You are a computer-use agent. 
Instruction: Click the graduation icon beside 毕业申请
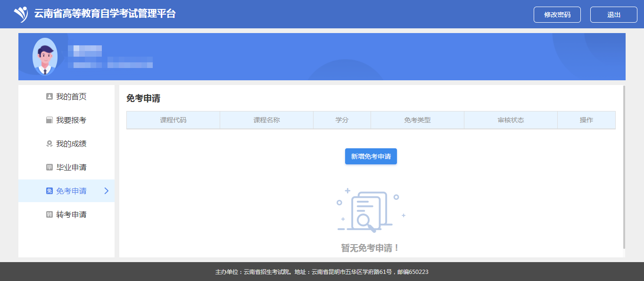49,168
